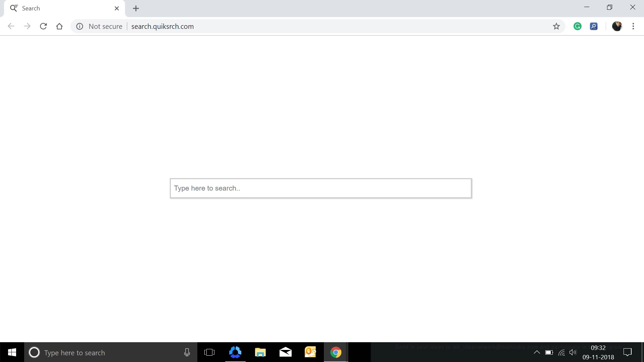Bookmark this page with the star icon

pos(556,26)
